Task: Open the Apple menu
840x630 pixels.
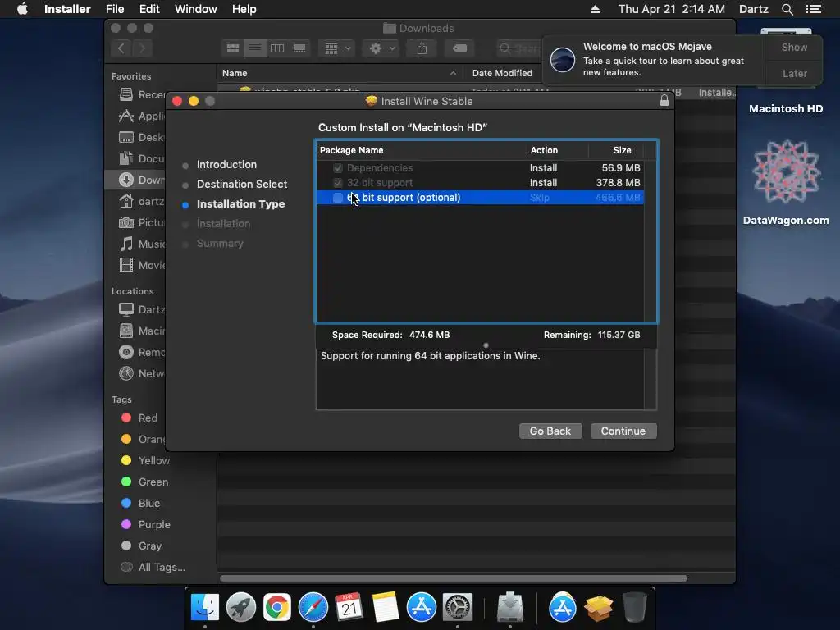Action: click(22, 9)
